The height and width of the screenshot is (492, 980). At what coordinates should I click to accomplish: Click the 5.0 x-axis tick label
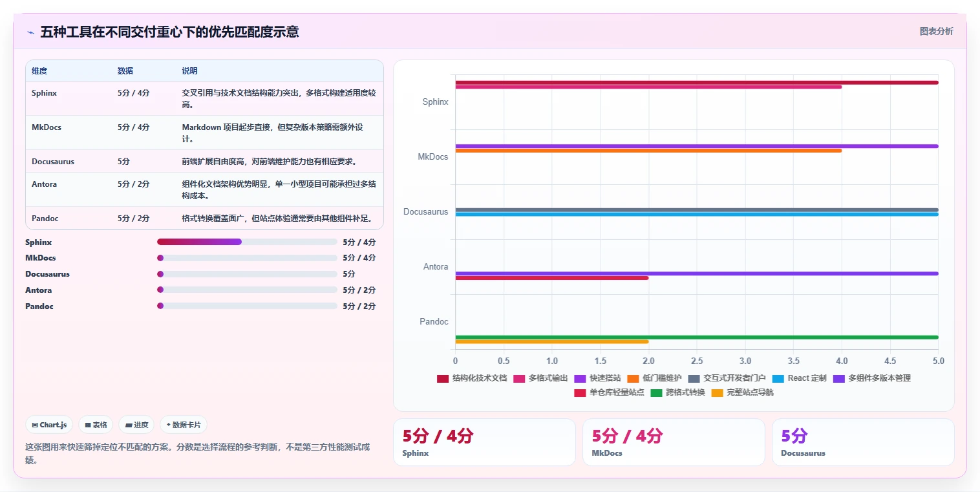(x=938, y=361)
